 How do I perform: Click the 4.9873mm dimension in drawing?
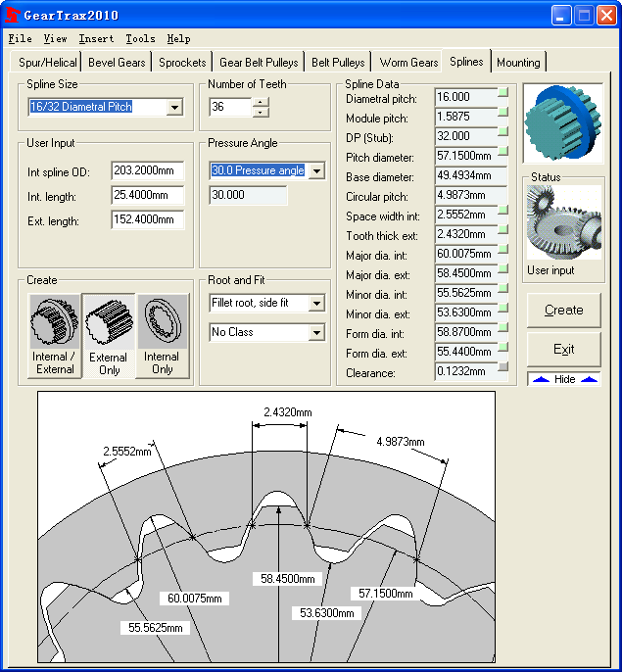[x=401, y=442]
